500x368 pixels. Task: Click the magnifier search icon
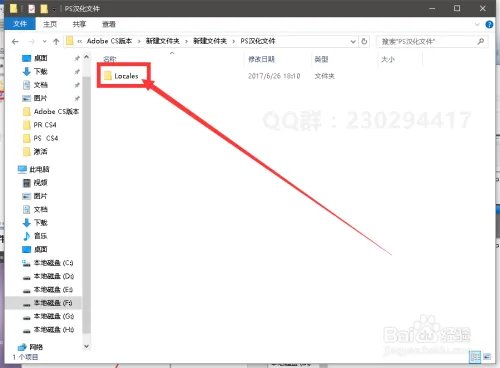point(481,41)
